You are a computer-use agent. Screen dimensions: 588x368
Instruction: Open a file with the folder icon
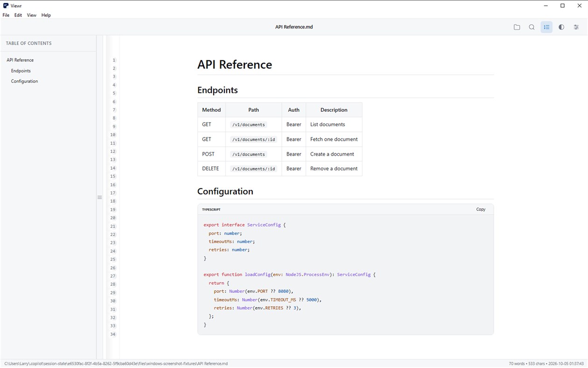[517, 27]
